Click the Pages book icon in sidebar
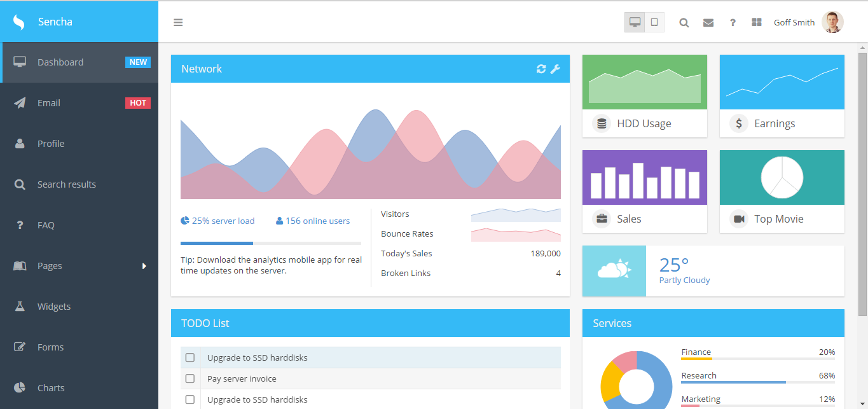The image size is (868, 409). (x=20, y=266)
